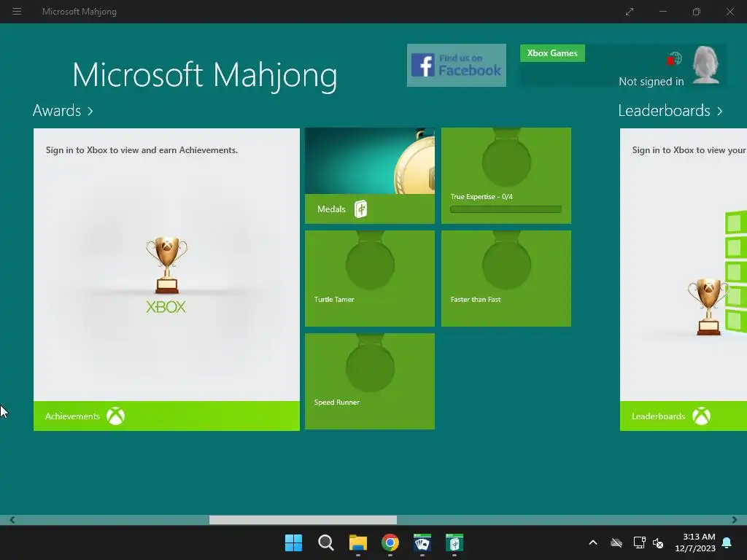Click the connection status globe icon
This screenshot has width=747, height=560.
(x=675, y=59)
